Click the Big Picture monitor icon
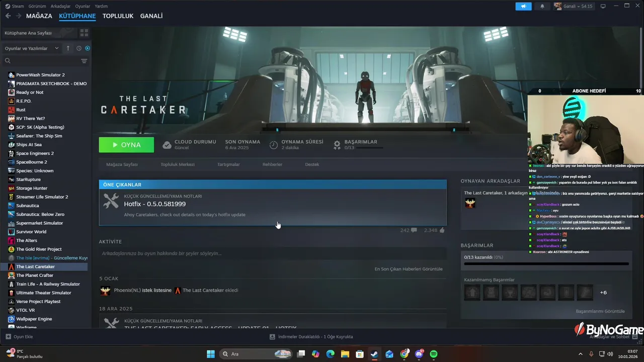Image resolution: width=644 pixels, height=362 pixels. click(603, 6)
